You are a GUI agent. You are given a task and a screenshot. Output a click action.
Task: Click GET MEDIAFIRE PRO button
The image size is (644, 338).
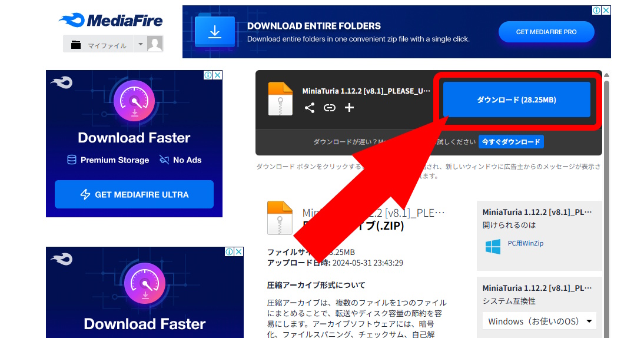tap(546, 32)
